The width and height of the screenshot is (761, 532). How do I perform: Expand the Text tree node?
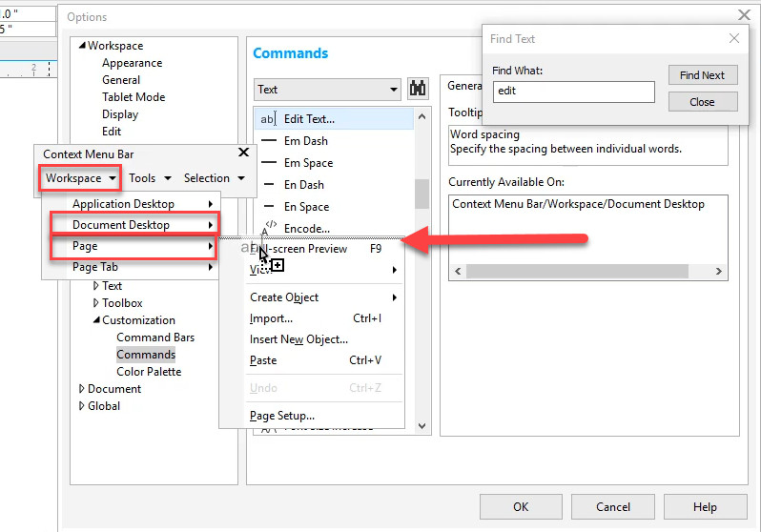click(95, 286)
